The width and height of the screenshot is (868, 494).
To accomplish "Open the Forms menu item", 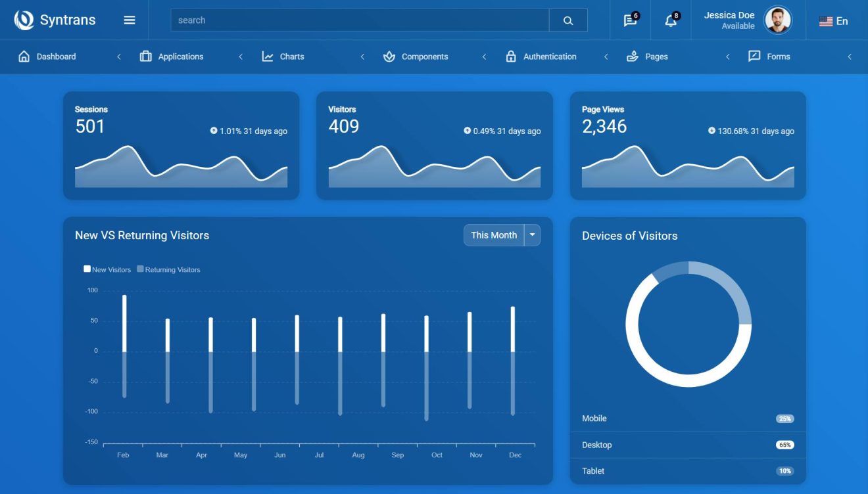I will pyautogui.click(x=769, y=56).
